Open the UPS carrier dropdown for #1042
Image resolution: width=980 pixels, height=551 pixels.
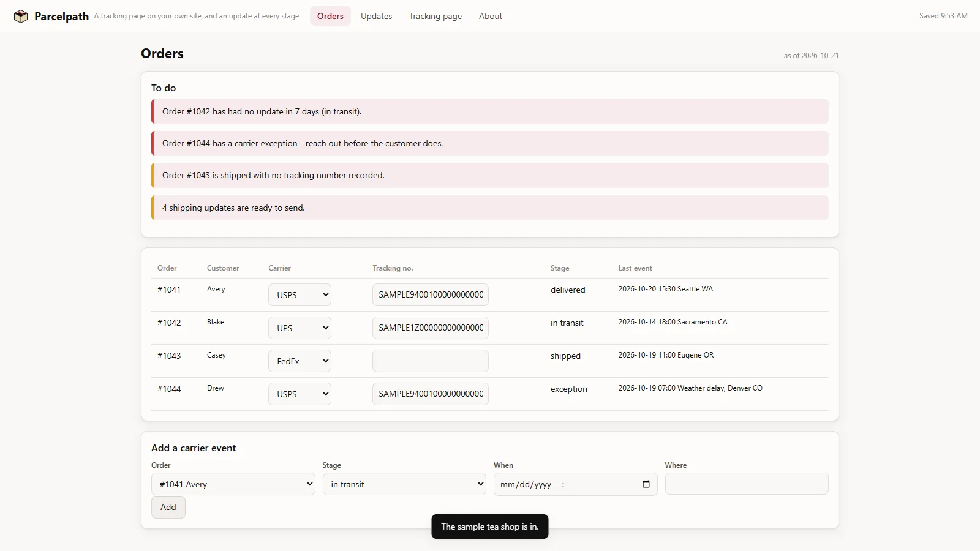(300, 328)
